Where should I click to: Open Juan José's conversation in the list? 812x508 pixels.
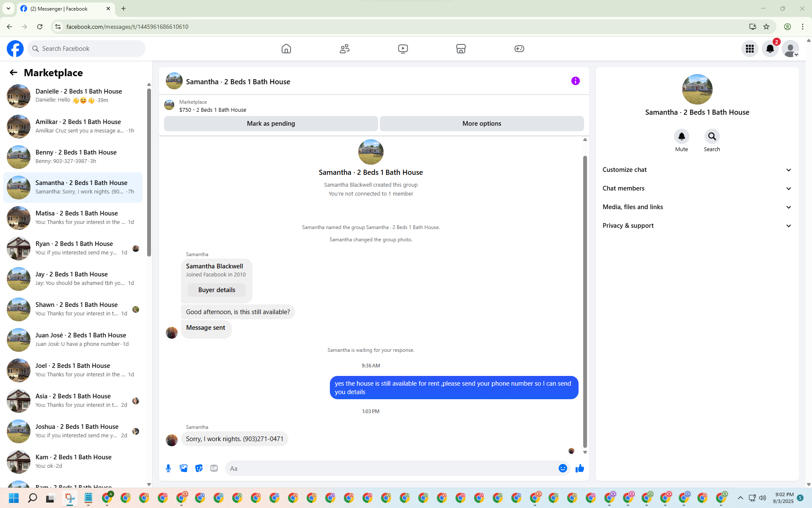pyautogui.click(x=73, y=340)
